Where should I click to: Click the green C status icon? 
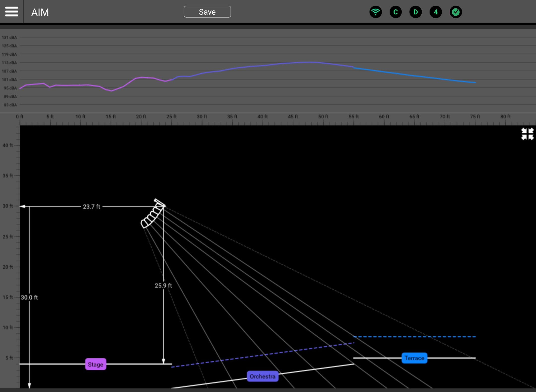(396, 12)
